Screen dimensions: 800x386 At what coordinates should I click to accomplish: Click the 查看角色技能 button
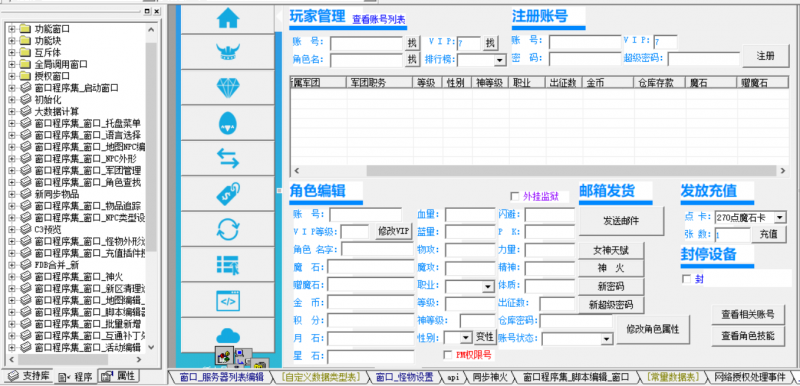point(748,336)
